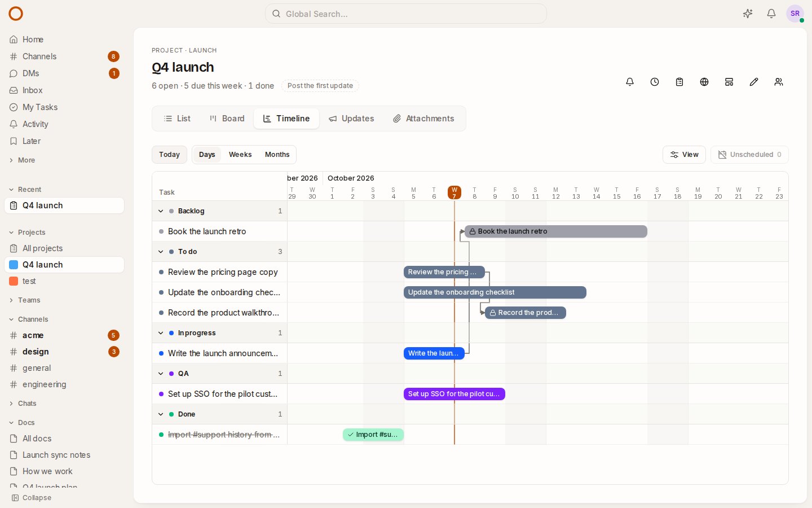Open All docs in sidebar
This screenshot has width=812, height=508.
tap(64, 439)
